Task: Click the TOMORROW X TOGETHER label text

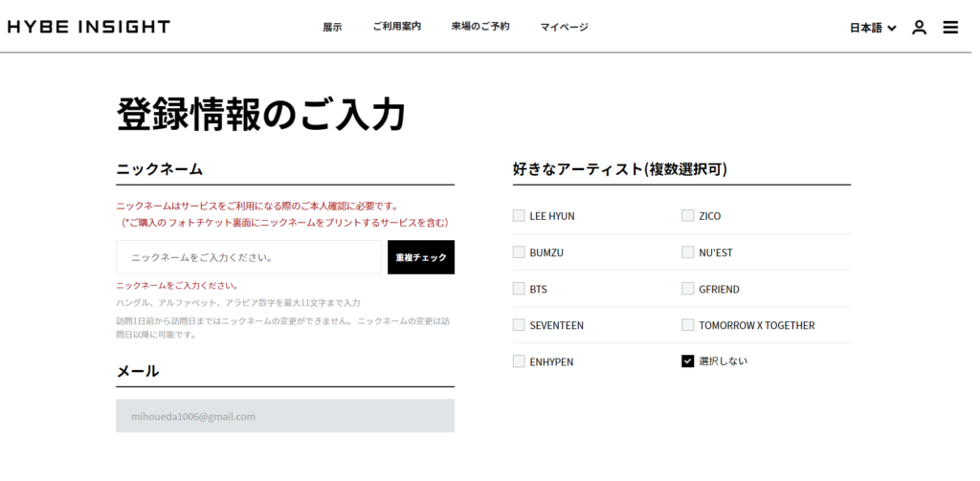Action: click(x=757, y=325)
